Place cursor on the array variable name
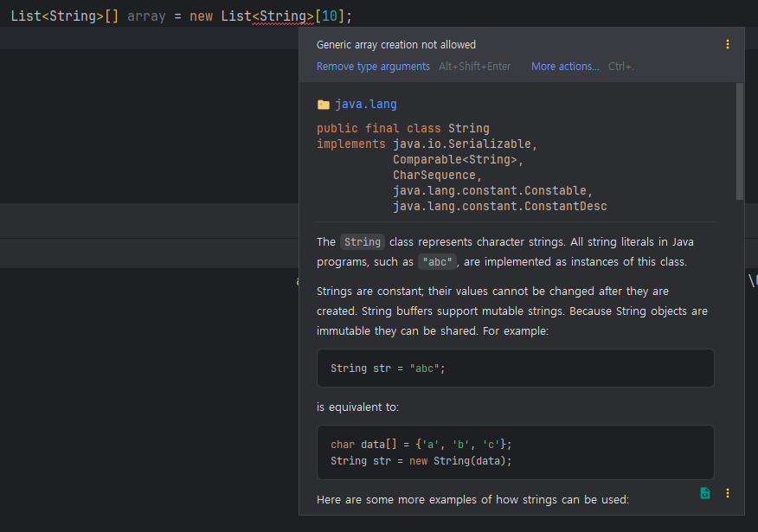 pos(146,16)
